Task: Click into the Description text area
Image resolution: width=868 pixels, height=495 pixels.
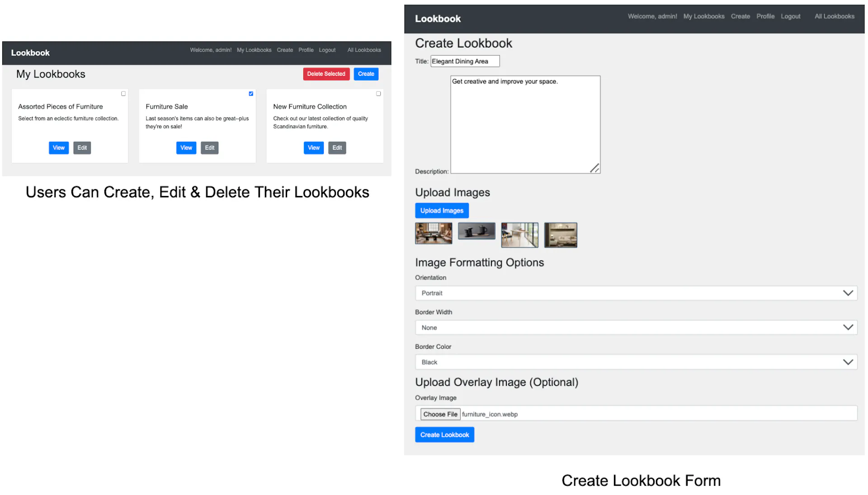Action: [525, 125]
